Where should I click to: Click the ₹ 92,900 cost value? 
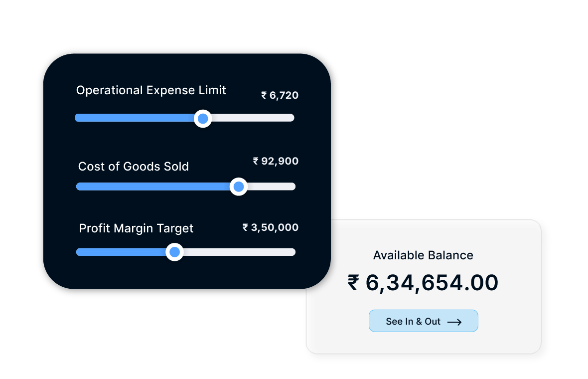point(276,161)
